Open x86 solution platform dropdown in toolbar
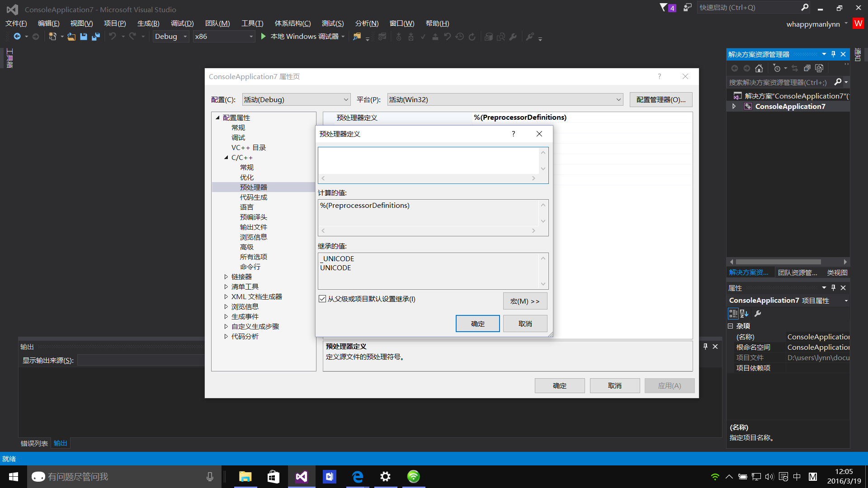The width and height of the screenshot is (868, 488). [x=223, y=37]
